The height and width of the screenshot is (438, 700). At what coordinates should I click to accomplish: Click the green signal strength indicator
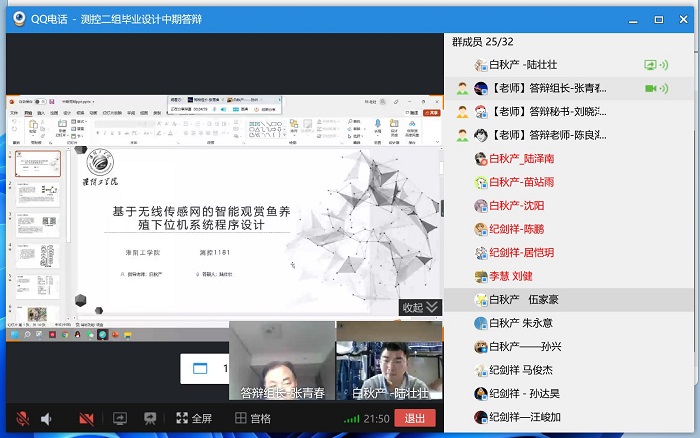[x=351, y=419]
